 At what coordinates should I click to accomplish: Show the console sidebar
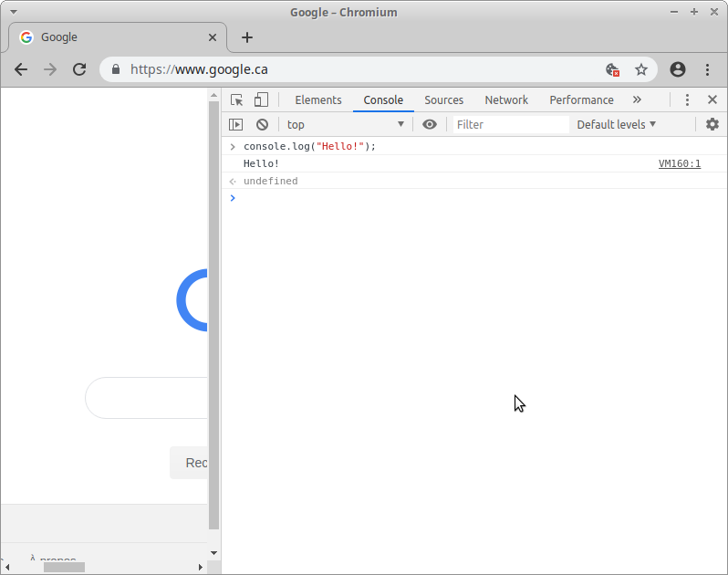click(x=236, y=125)
